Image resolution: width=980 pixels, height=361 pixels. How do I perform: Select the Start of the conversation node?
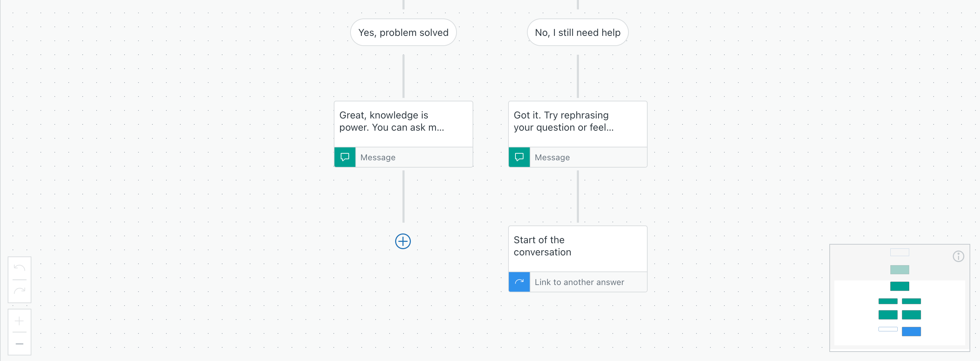tap(578, 247)
